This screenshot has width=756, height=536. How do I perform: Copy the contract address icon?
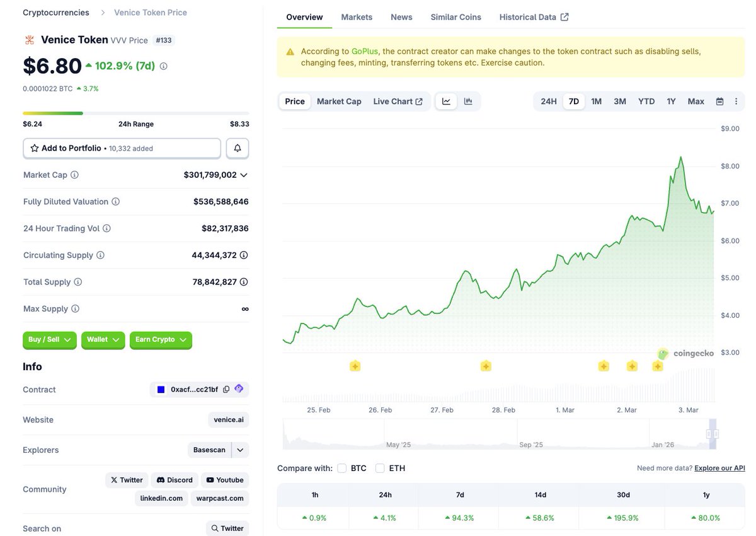click(226, 390)
